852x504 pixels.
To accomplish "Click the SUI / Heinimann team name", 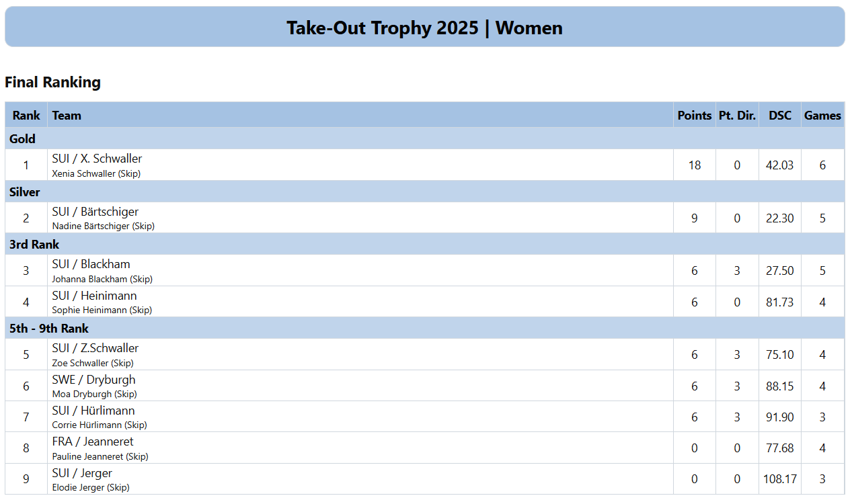I will pos(94,296).
